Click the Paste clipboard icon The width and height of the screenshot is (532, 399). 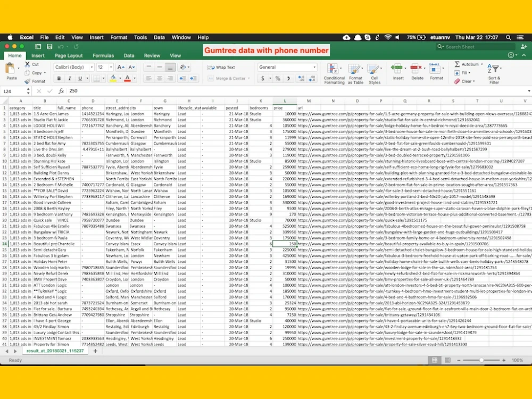(x=10, y=69)
